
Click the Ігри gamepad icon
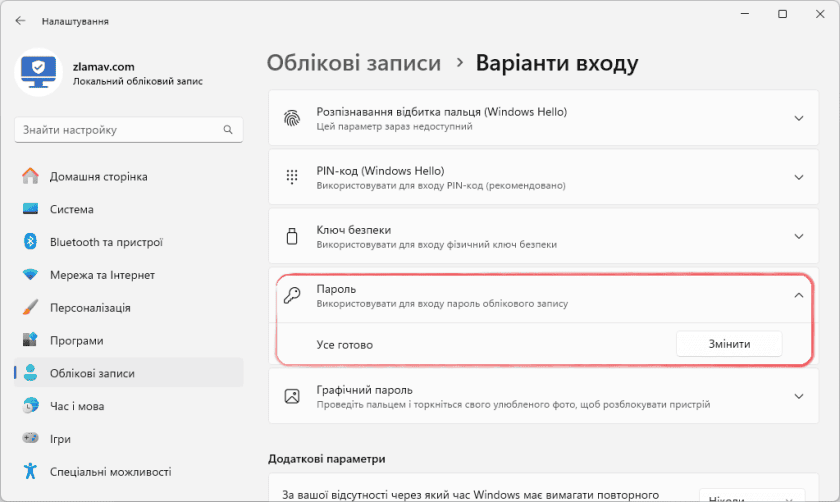coord(31,438)
